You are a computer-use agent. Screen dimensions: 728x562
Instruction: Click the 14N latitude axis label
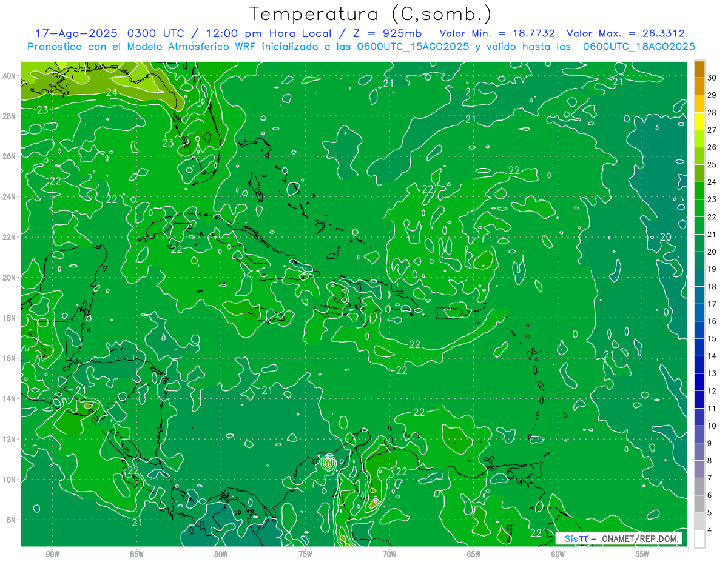pyautogui.click(x=10, y=399)
